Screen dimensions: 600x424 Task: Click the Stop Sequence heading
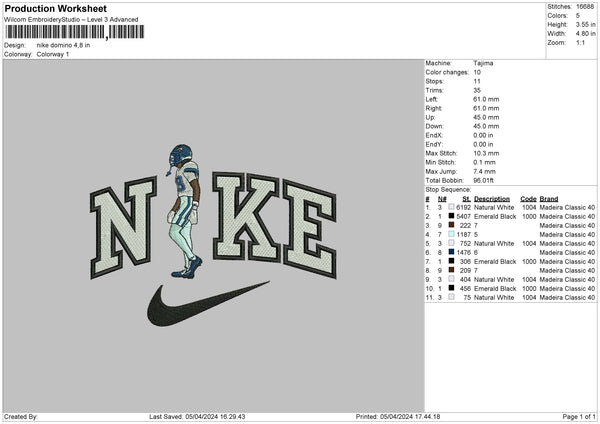[448, 189]
